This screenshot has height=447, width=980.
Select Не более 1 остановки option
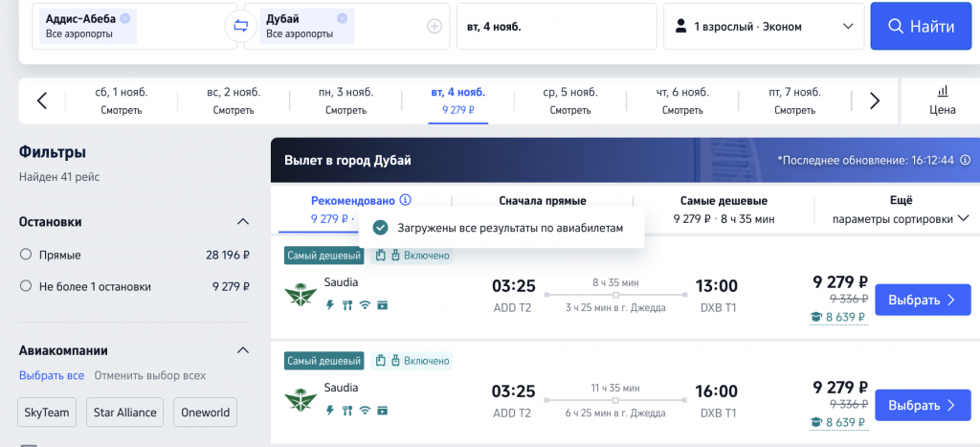tap(26, 286)
